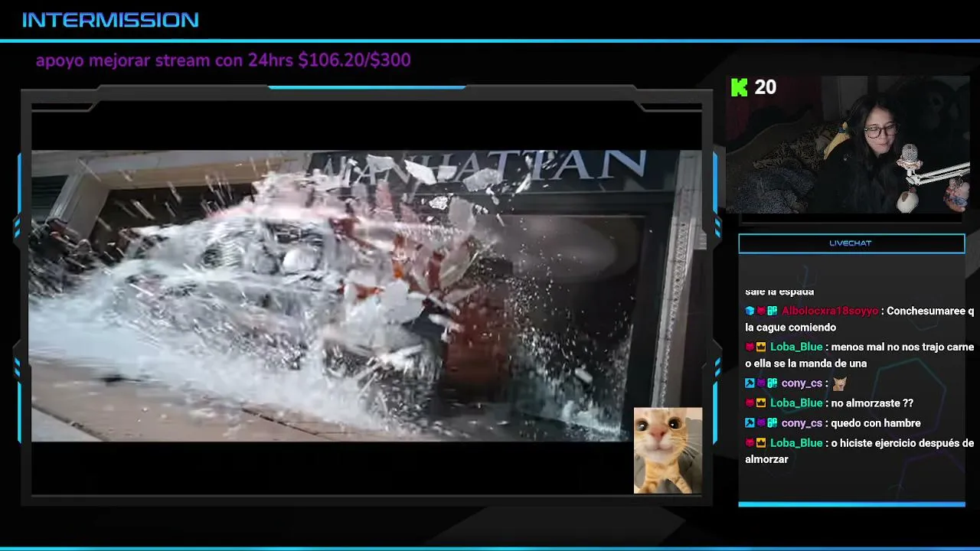This screenshot has width=980, height=551.
Task: Click the 'apoyo mejorar stream con 24hrs $106.20/$300' goal text
Action: [x=224, y=60]
